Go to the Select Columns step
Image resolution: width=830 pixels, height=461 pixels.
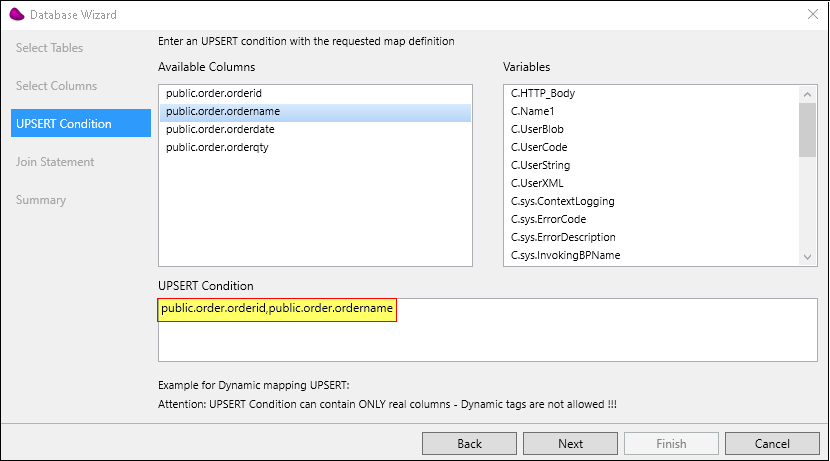click(x=56, y=86)
